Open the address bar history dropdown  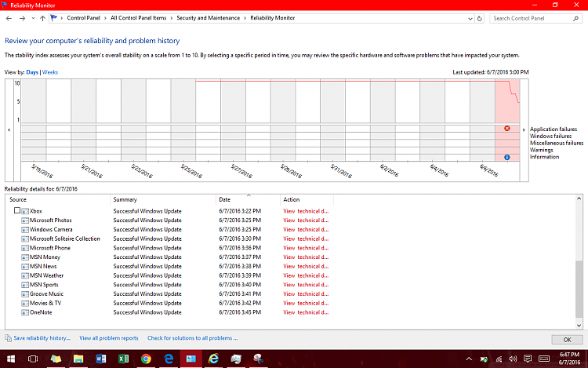[x=470, y=18]
